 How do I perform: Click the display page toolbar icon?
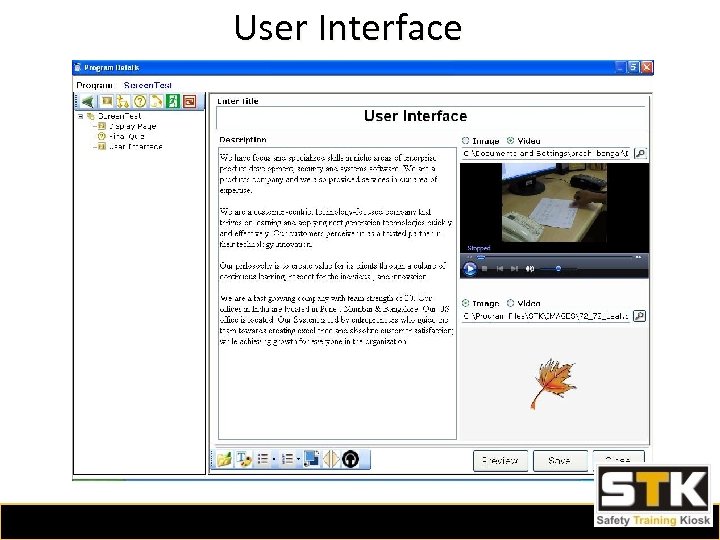point(107,101)
